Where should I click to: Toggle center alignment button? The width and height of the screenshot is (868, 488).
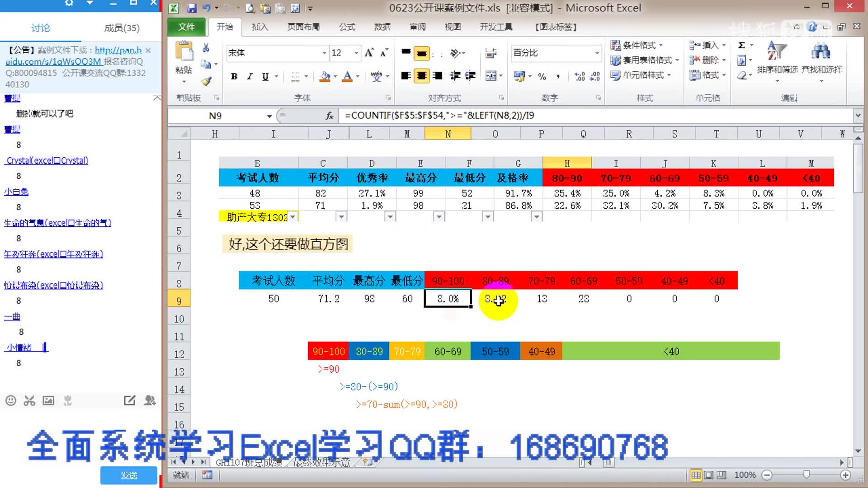click(x=421, y=76)
